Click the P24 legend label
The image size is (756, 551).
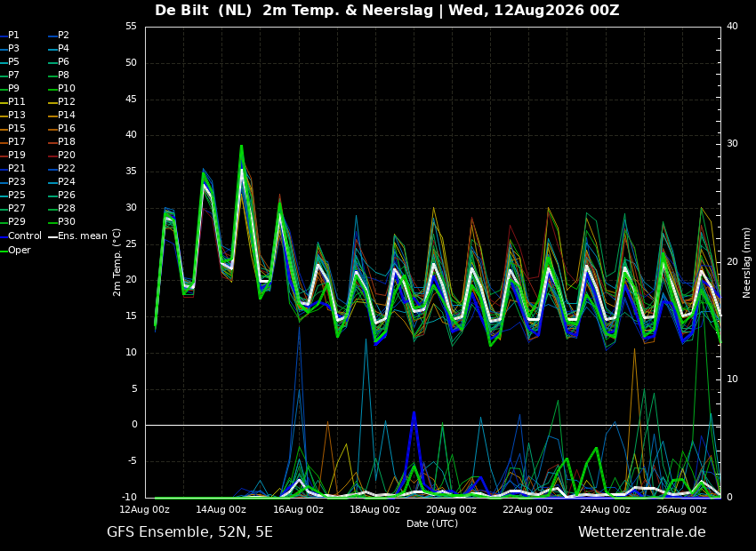pyautogui.click(x=66, y=181)
